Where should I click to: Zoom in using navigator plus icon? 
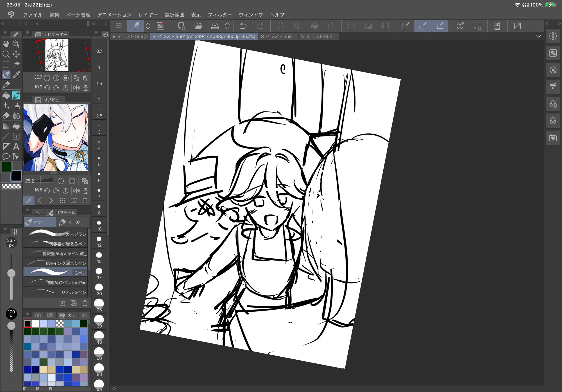pos(56,78)
